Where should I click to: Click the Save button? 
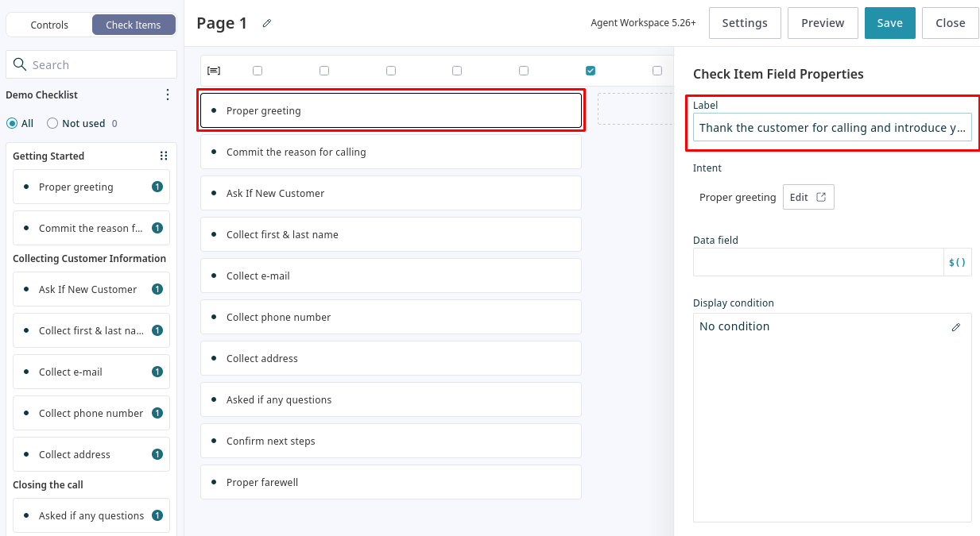889,23
